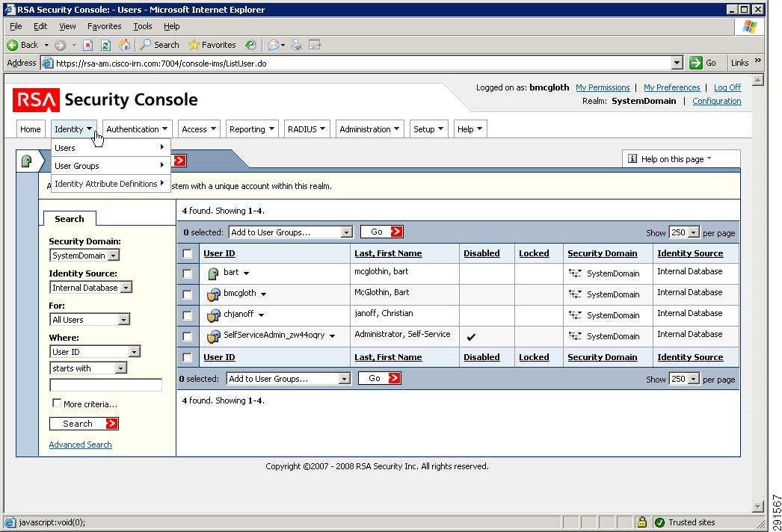This screenshot has height=532, width=782.
Task: Open the RADIUS menu
Action: [307, 129]
